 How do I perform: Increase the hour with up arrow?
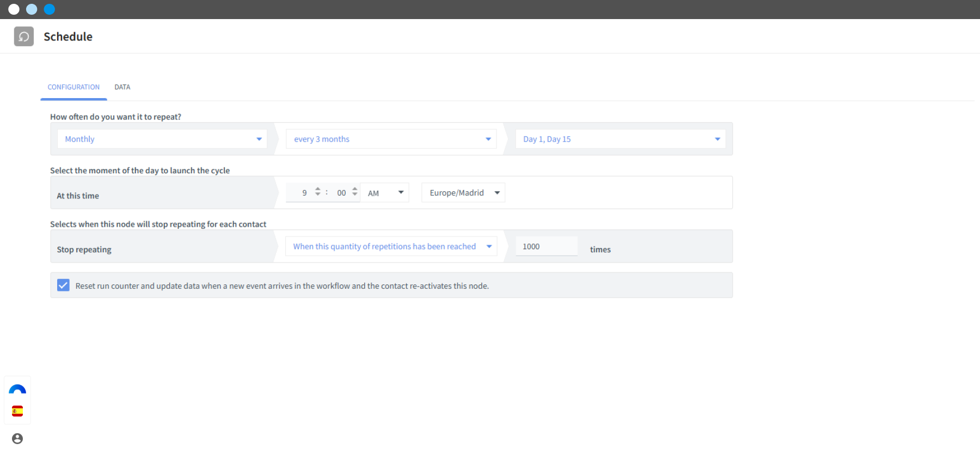[x=318, y=189]
